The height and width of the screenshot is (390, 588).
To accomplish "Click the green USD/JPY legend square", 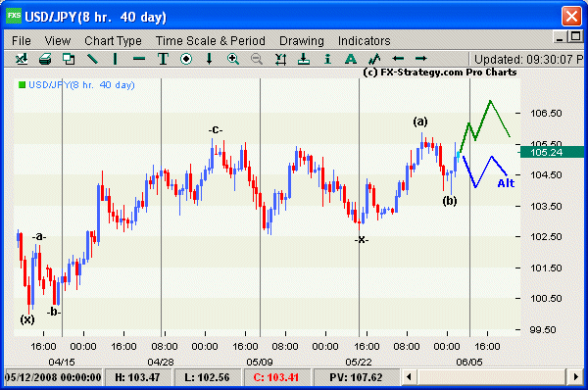I will (x=22, y=84).
